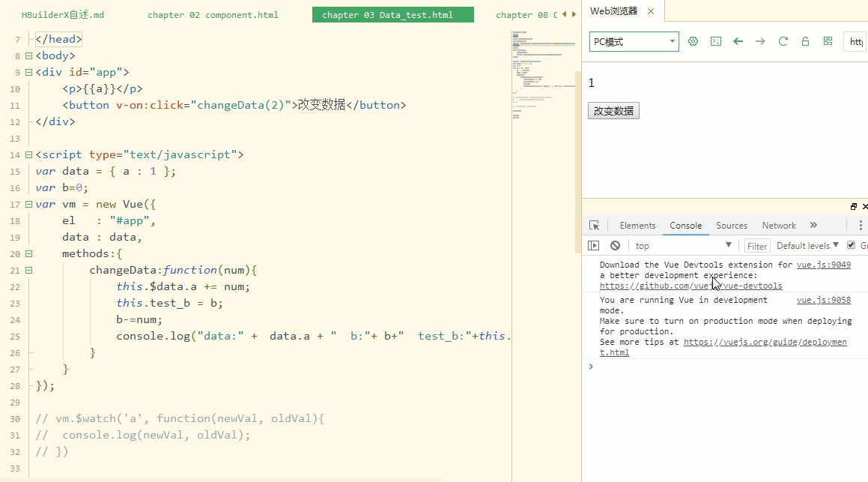This screenshot has height=482, width=868.
Task: Open the Network DevTools tab
Action: click(x=779, y=226)
